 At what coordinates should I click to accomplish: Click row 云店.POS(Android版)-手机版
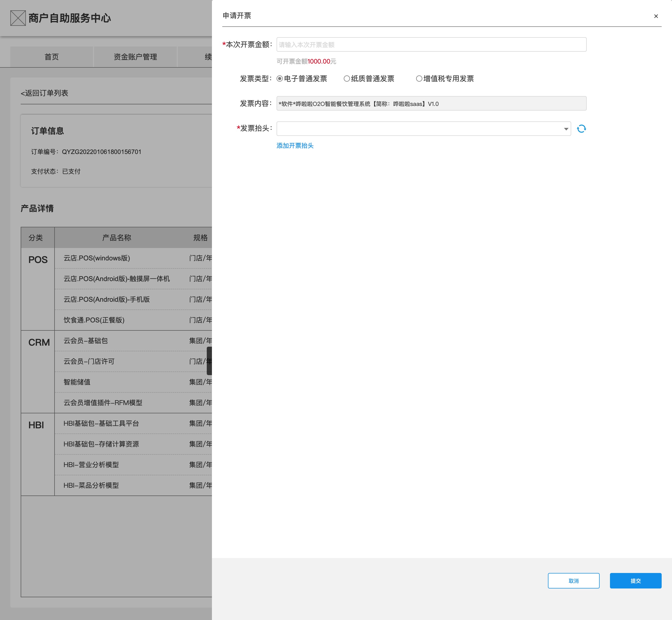(x=133, y=300)
